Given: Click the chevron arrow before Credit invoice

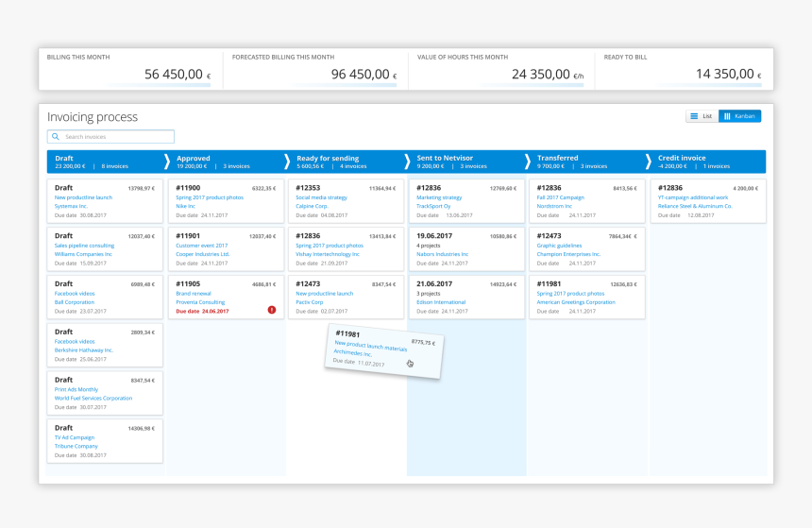Looking at the screenshot, I should click(649, 162).
